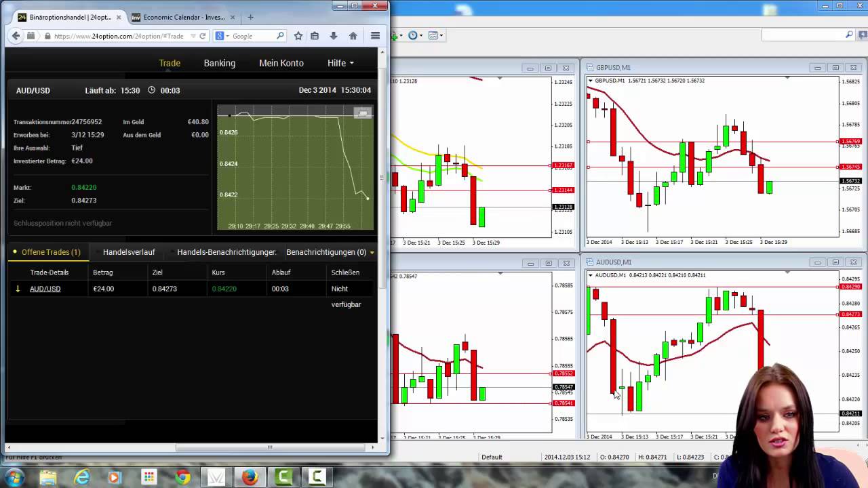
Task: Click the Betrag column header
Action: (103, 272)
